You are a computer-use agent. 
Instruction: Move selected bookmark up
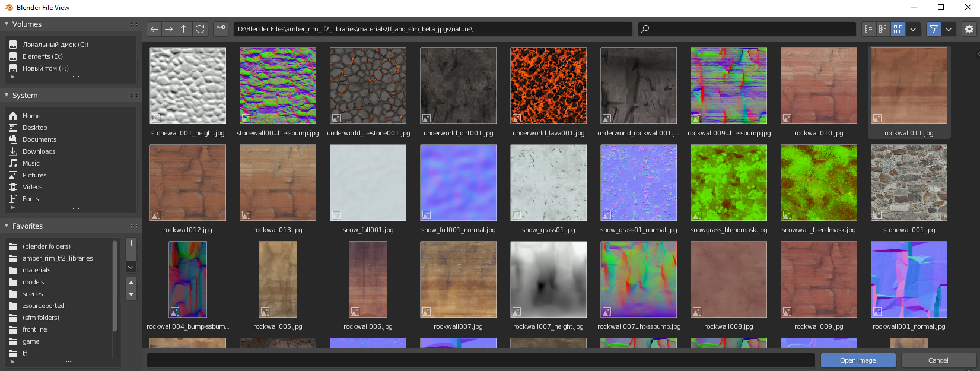click(132, 283)
